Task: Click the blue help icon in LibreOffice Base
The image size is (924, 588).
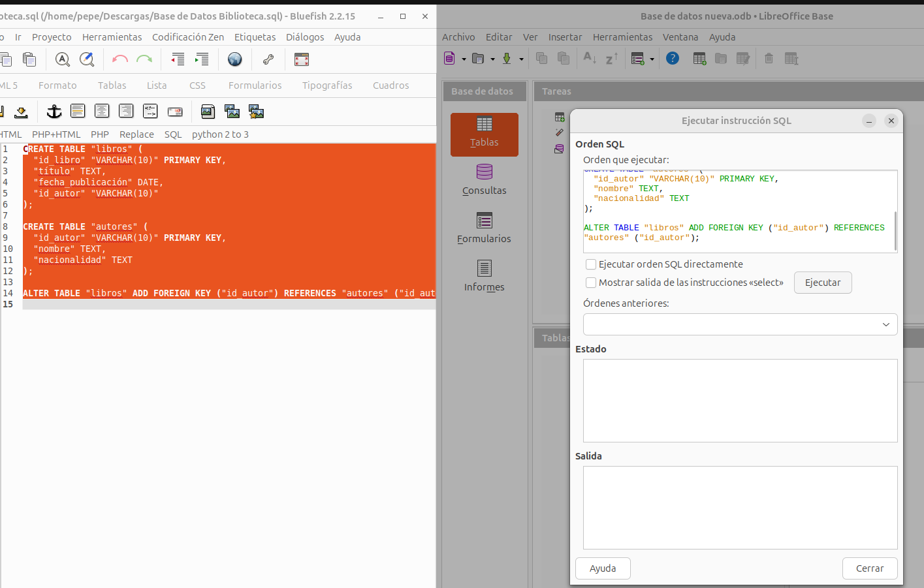Action: [x=672, y=59]
